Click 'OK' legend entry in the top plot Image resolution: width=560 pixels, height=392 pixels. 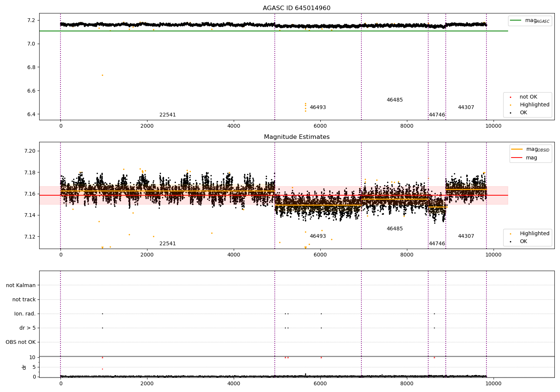[x=519, y=113]
